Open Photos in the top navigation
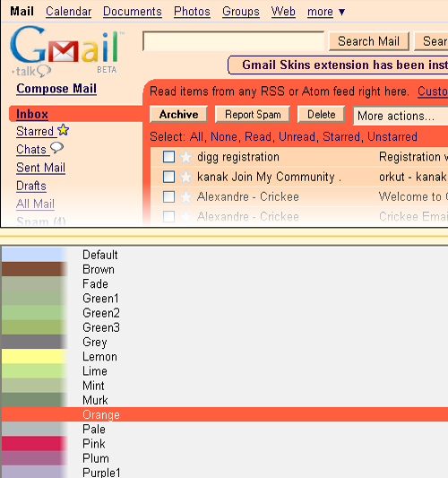This screenshot has height=478, width=448. click(192, 12)
